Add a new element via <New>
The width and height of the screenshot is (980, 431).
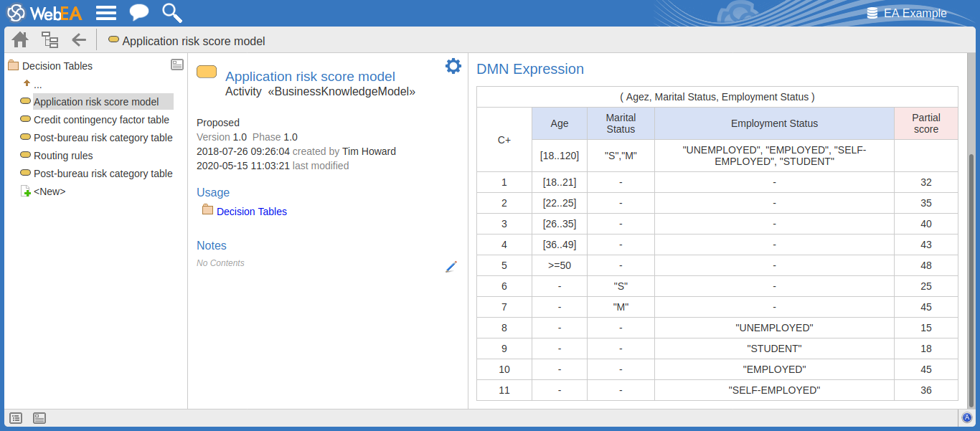[x=50, y=191]
